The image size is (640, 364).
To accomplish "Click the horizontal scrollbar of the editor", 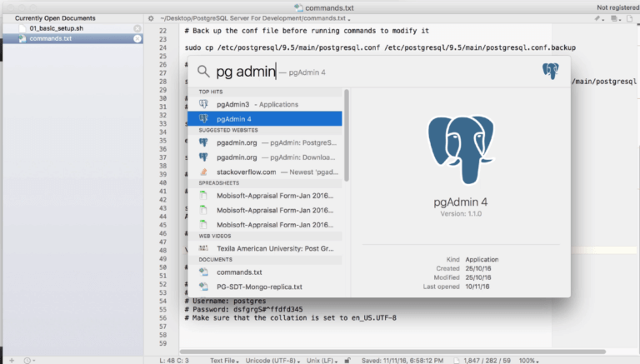I will coord(392,352).
